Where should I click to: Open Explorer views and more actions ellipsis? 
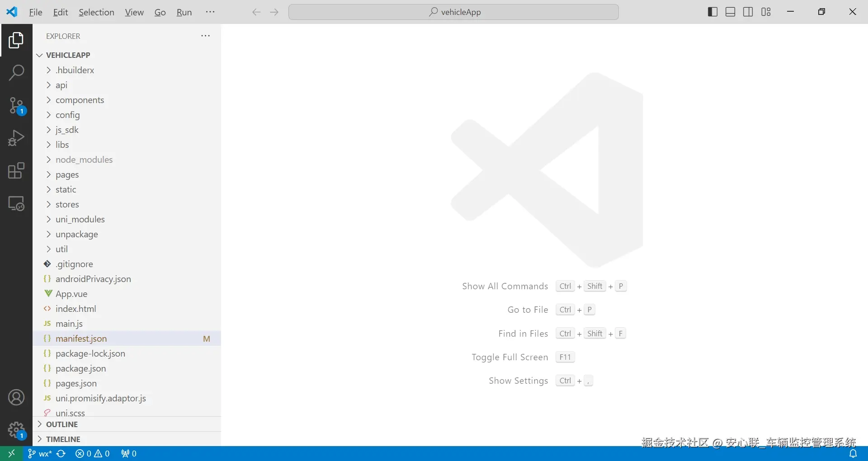[x=205, y=36]
